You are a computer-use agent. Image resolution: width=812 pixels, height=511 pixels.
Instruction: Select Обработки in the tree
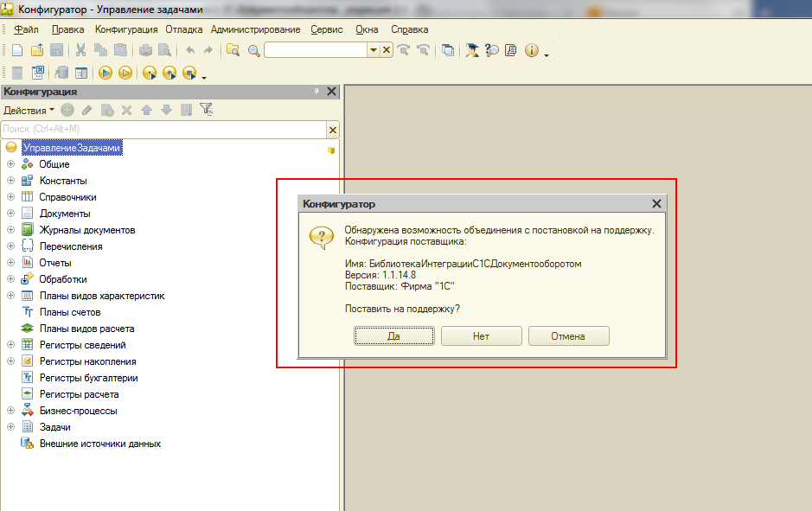click(x=63, y=279)
